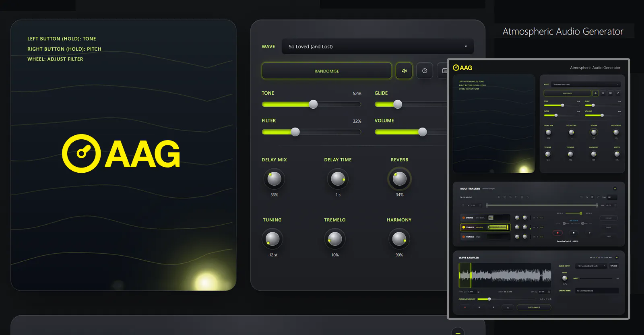Screen dimensions: 644x335
Task: Select the Drone track row
Action: click(485, 218)
